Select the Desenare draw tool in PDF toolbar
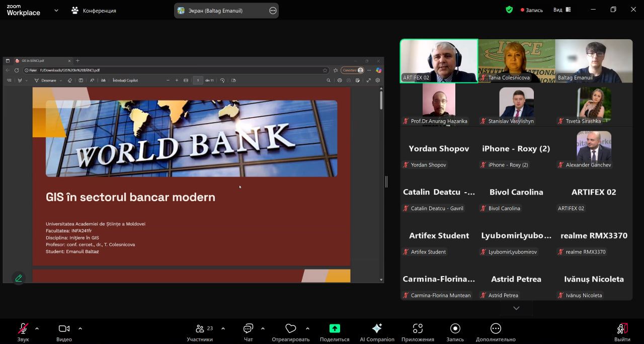Screen dimensions: 644x344 point(45,80)
